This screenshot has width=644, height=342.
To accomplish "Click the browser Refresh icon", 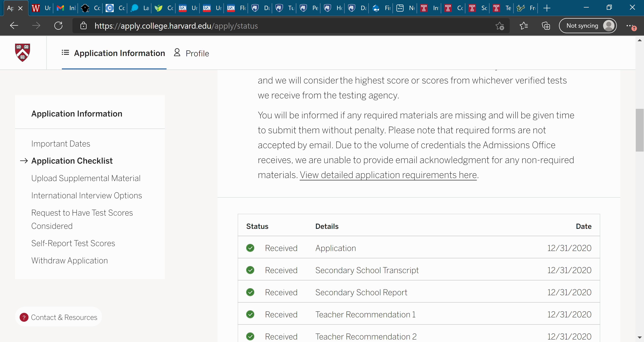I will coord(58,26).
